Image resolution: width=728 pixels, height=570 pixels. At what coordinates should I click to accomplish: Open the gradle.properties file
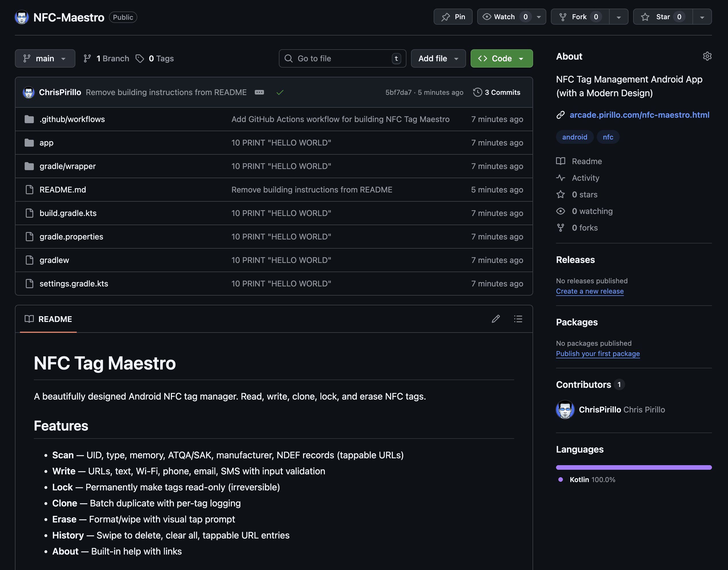(x=71, y=236)
